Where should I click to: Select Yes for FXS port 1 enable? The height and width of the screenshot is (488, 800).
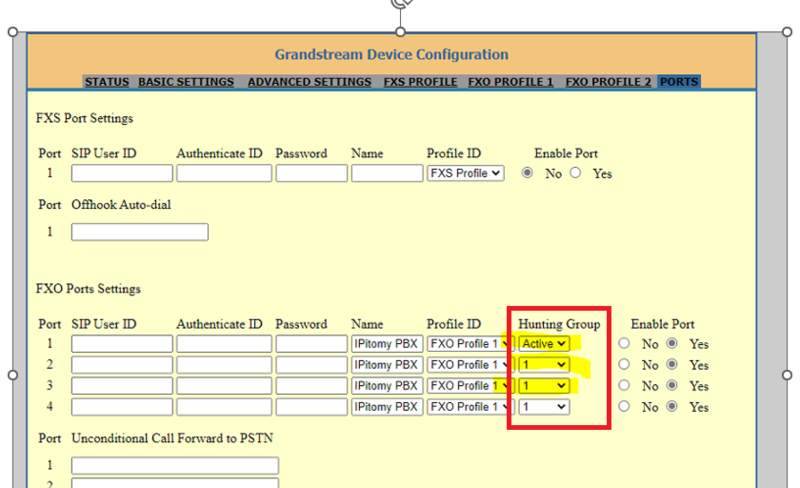[x=576, y=173]
